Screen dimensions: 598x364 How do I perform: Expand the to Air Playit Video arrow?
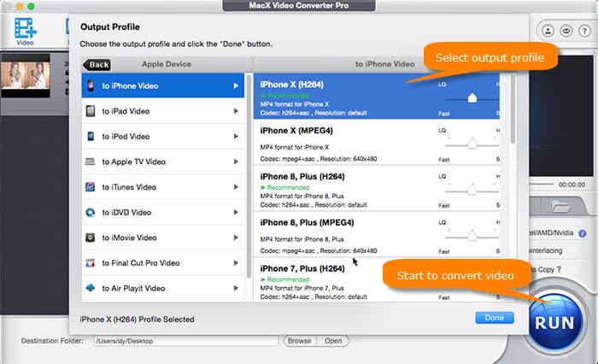click(236, 288)
